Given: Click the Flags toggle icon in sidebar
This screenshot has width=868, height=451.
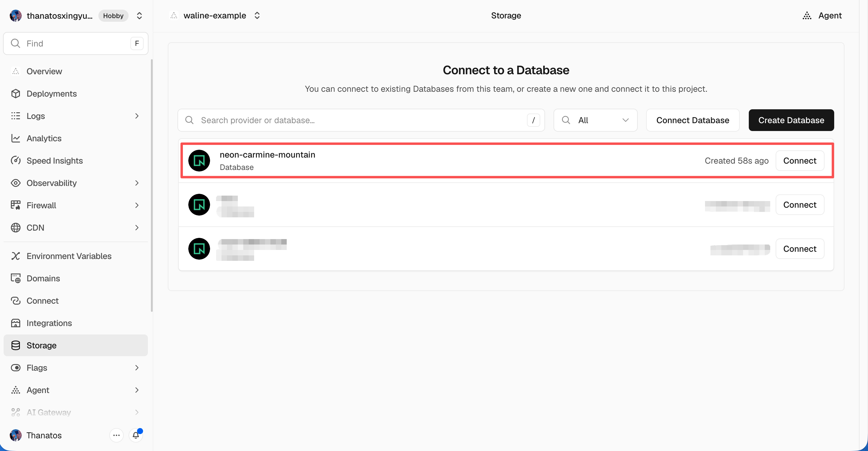Looking at the screenshot, I should pos(15,368).
